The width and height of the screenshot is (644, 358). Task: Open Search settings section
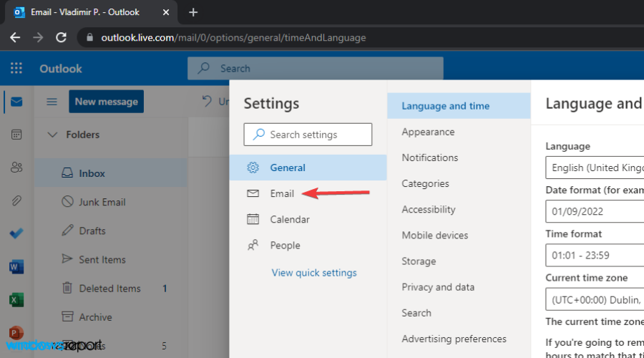pyautogui.click(x=459, y=313)
